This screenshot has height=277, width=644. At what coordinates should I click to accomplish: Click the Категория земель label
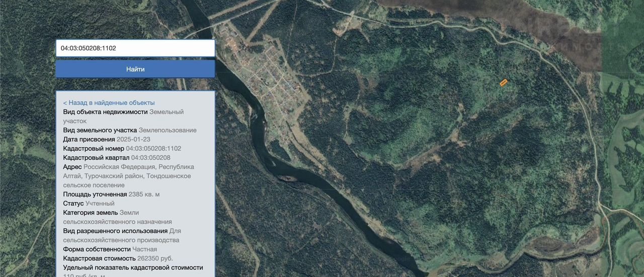pyautogui.click(x=90, y=213)
